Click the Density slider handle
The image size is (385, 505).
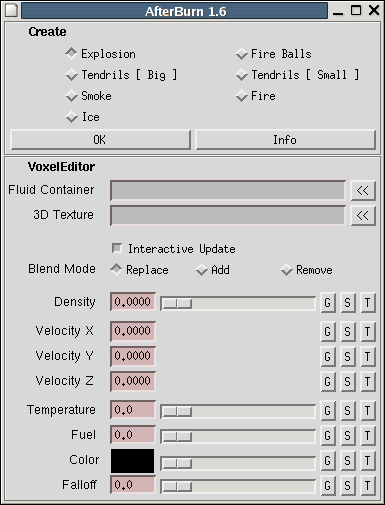[177, 304]
